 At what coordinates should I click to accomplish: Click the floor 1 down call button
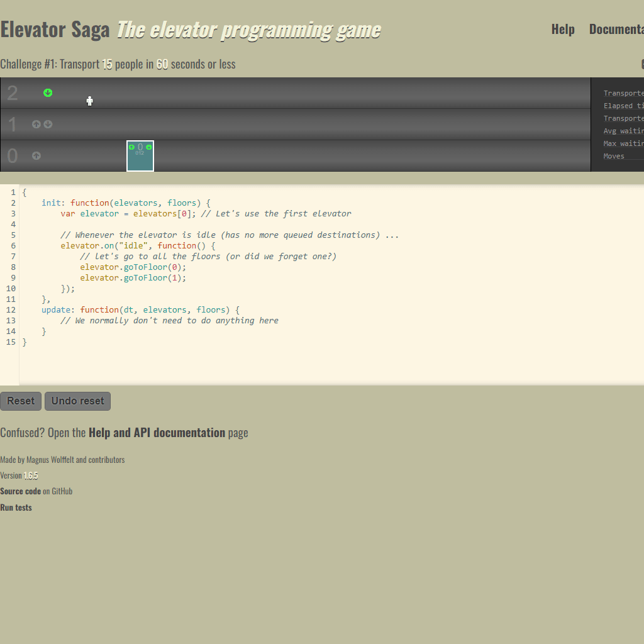pos(48,124)
